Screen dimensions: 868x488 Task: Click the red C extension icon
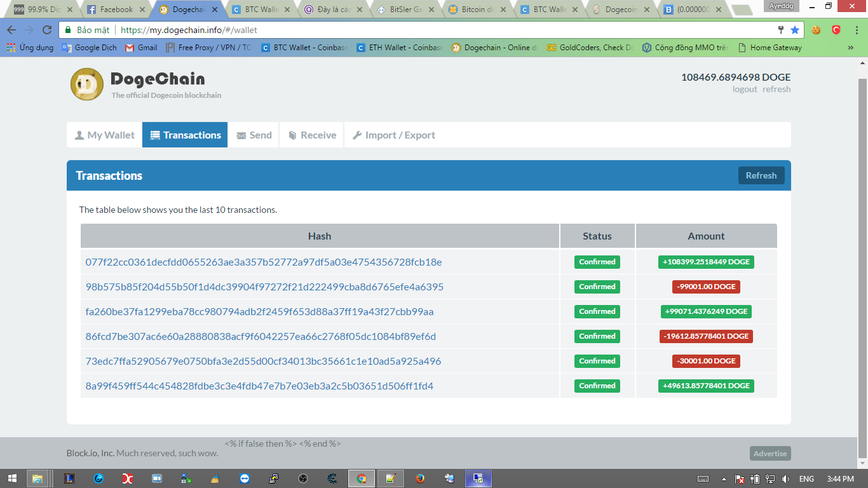click(837, 30)
